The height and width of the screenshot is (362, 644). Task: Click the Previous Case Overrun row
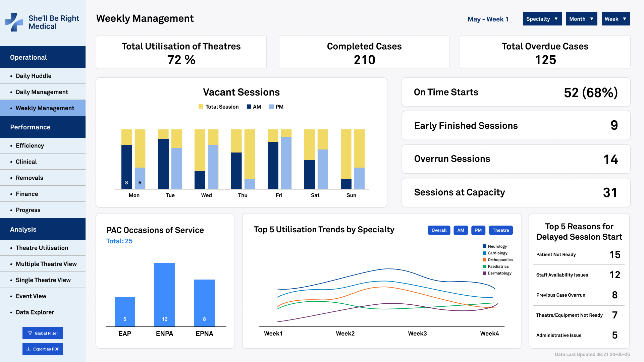click(579, 295)
